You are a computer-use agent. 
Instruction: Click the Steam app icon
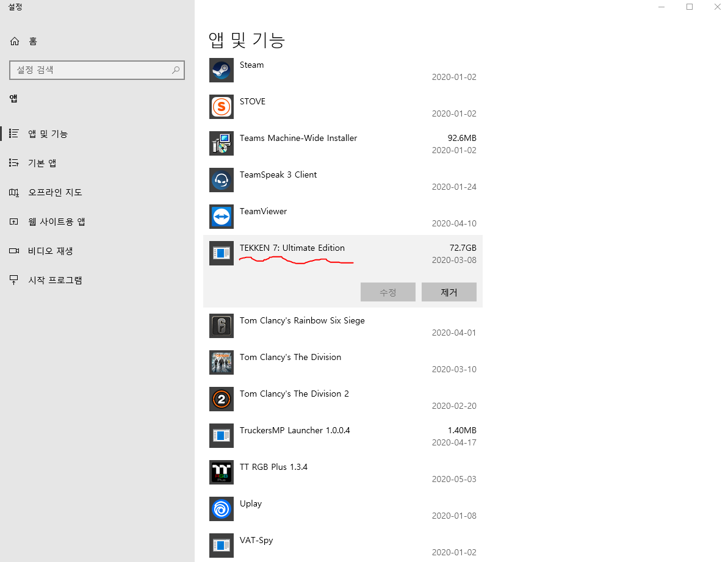click(222, 70)
